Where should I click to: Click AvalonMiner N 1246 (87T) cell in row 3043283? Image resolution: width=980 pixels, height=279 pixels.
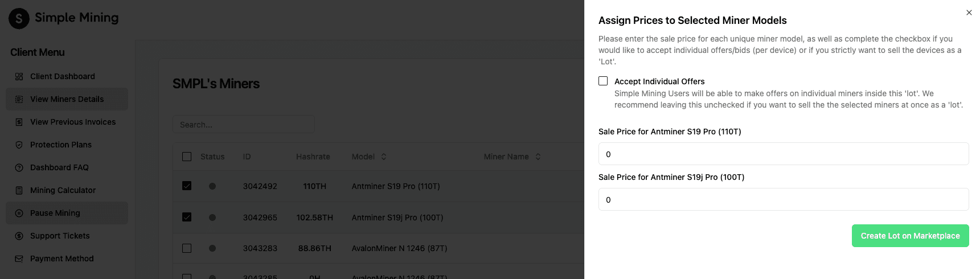(399, 248)
